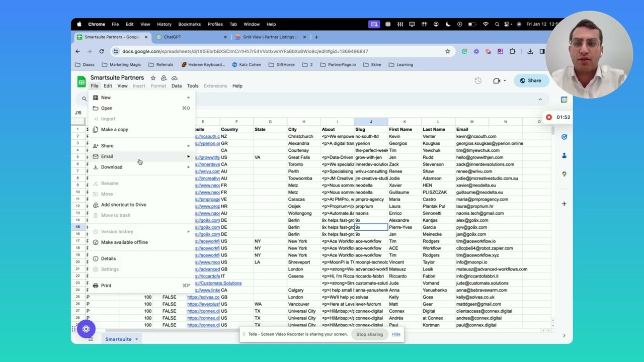644x362 pixels.
Task: Open the Data menu
Action: pyautogui.click(x=177, y=86)
